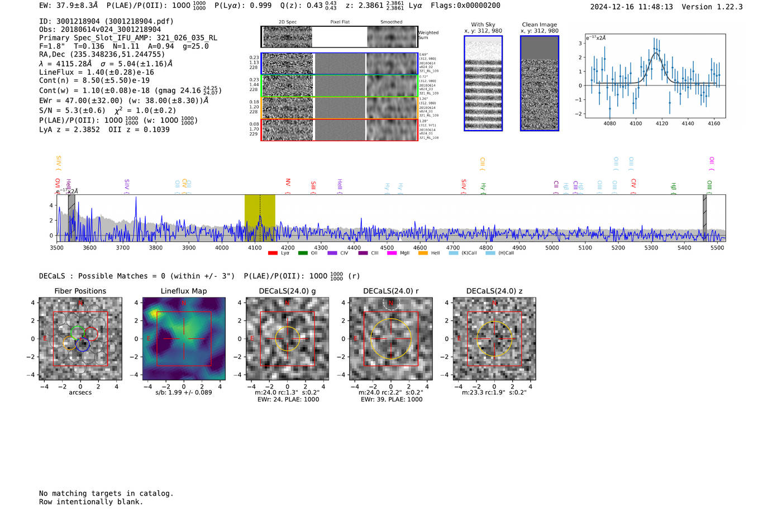Select the green-bordered fiber spectrum row
The image size is (782, 532).
(x=339, y=86)
